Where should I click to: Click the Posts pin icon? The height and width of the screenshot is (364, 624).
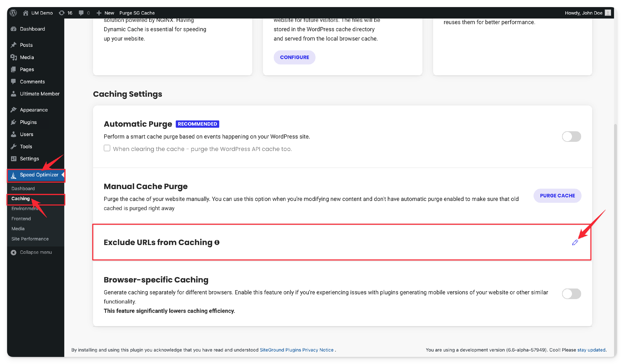[x=14, y=45]
